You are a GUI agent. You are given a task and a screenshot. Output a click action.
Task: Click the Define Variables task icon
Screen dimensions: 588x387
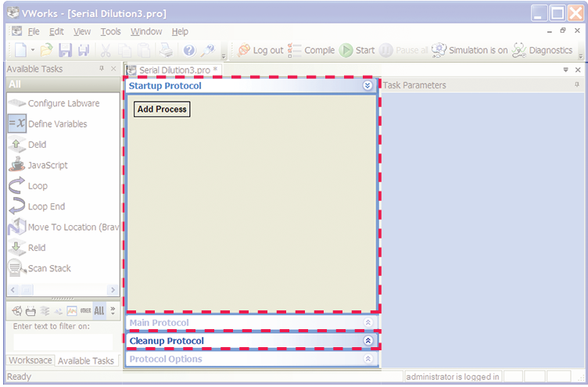(x=16, y=124)
